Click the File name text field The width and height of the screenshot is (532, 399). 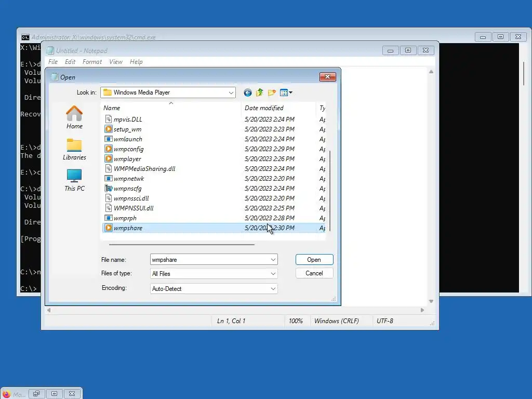[210, 260]
